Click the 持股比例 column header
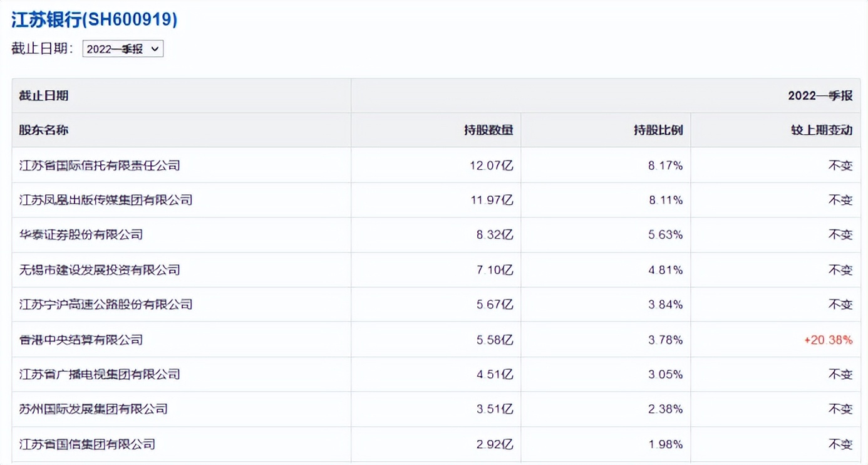The image size is (868, 465). 658,130
